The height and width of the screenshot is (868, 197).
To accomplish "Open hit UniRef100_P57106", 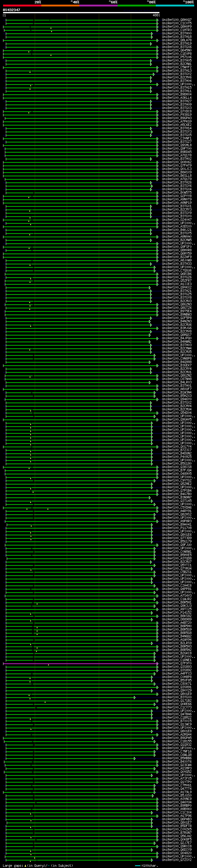I will pos(177,57).
